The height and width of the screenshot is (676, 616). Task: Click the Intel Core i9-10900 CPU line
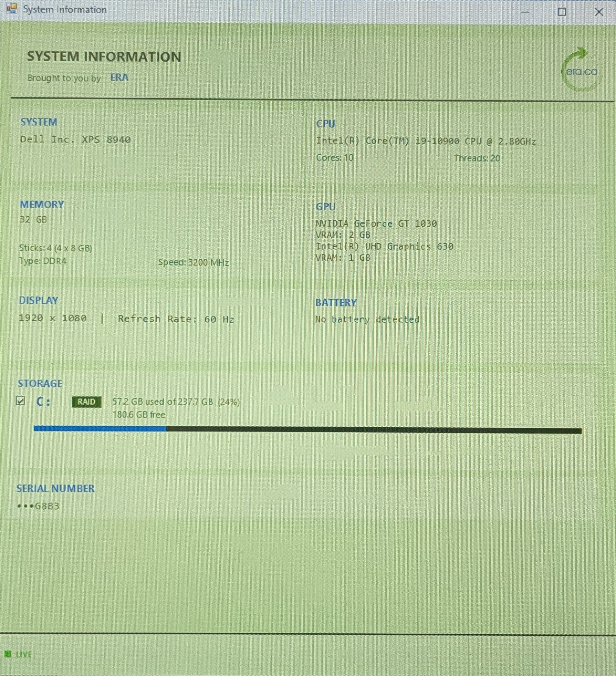coord(426,141)
